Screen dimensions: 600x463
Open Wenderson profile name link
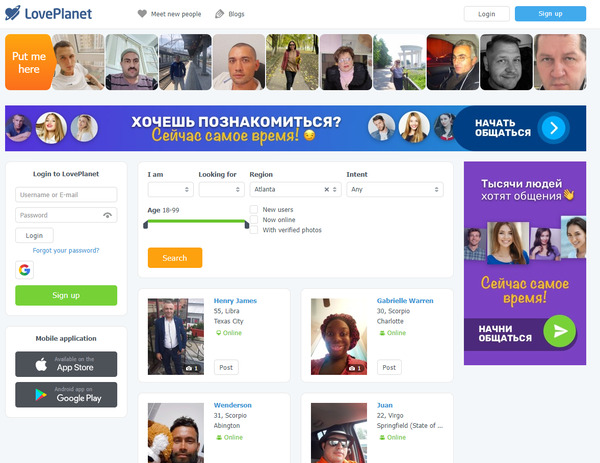(233, 405)
